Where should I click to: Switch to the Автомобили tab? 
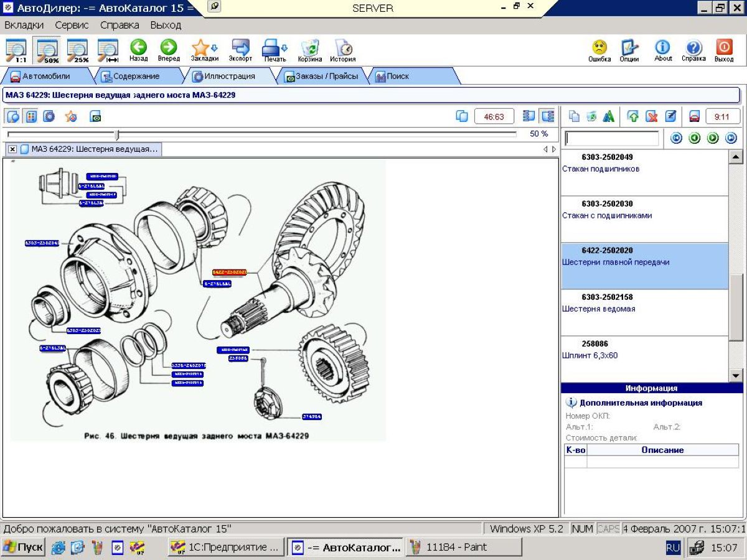[46, 76]
